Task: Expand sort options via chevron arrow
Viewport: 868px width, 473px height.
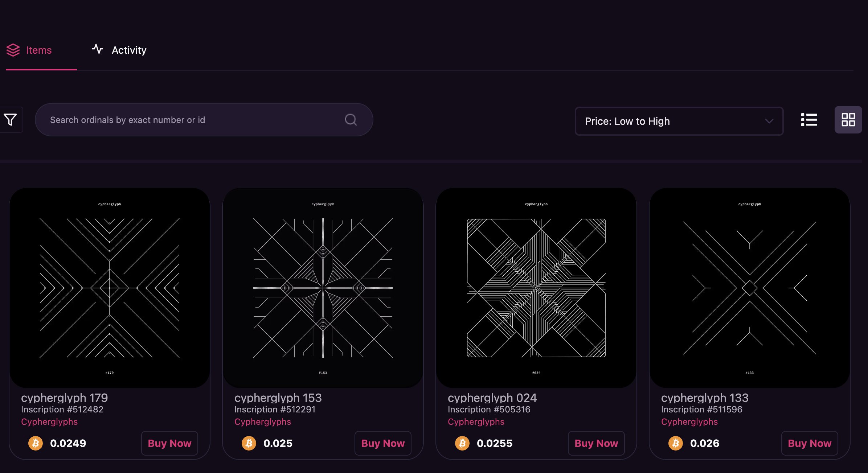Action: tap(769, 121)
